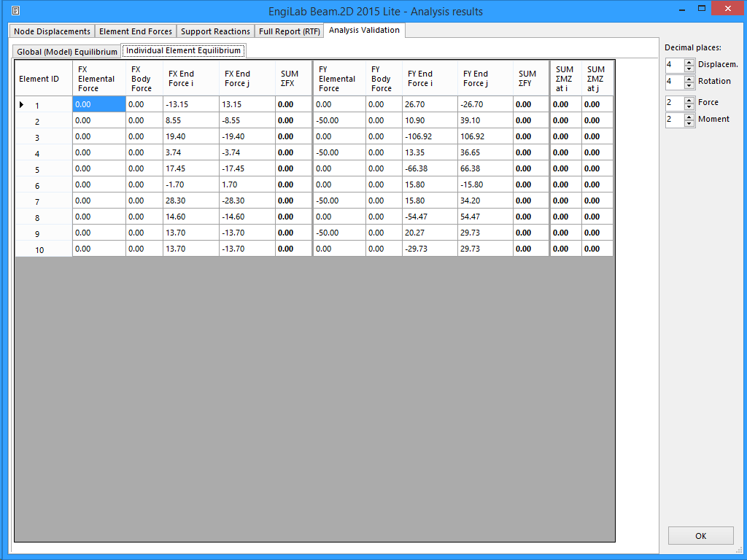Viewport: 747px width, 560px height.
Task: Select the row header for element 10
Action: click(43, 249)
